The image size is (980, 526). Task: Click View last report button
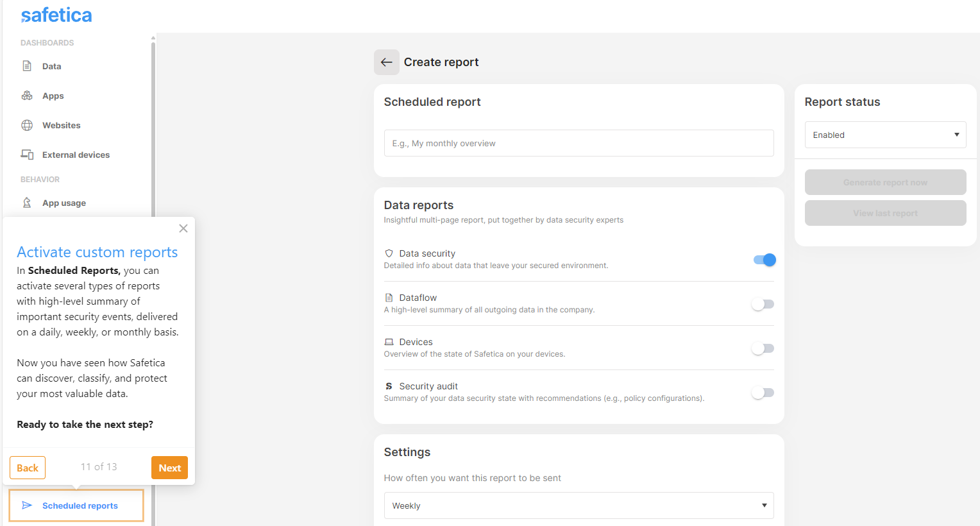[x=885, y=213]
